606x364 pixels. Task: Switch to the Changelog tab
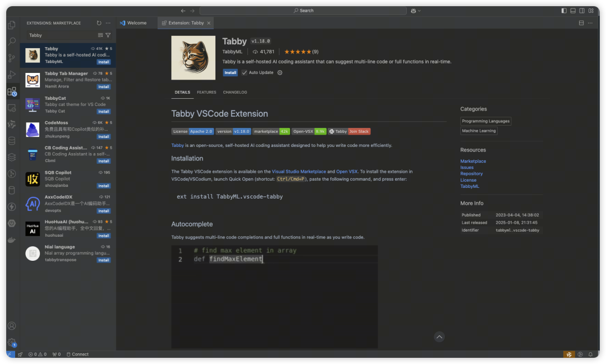coord(235,93)
